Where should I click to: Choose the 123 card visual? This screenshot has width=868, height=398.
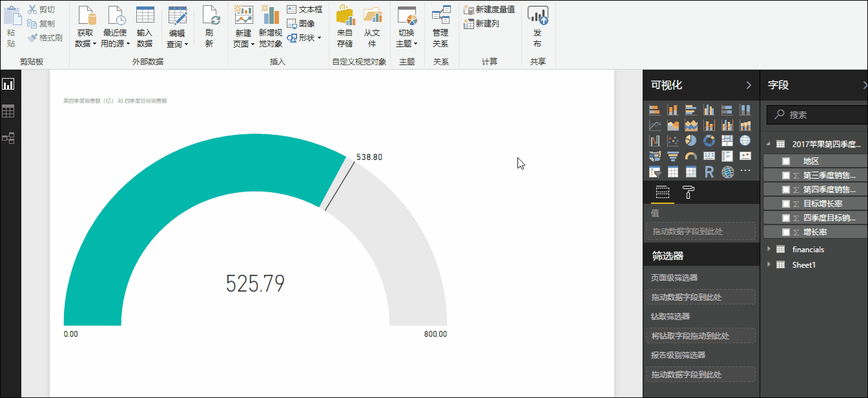pyautogui.click(x=709, y=156)
